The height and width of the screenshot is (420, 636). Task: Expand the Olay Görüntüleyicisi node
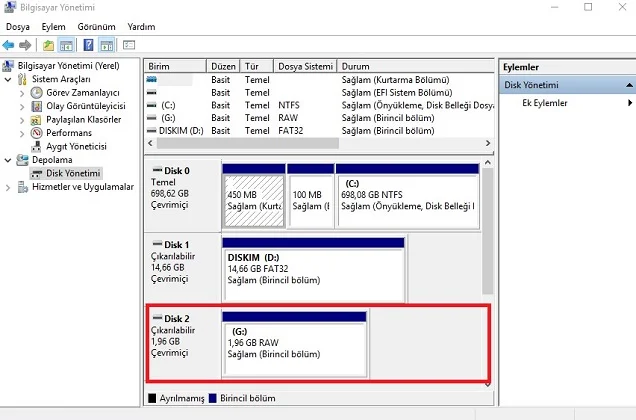tap(22, 107)
